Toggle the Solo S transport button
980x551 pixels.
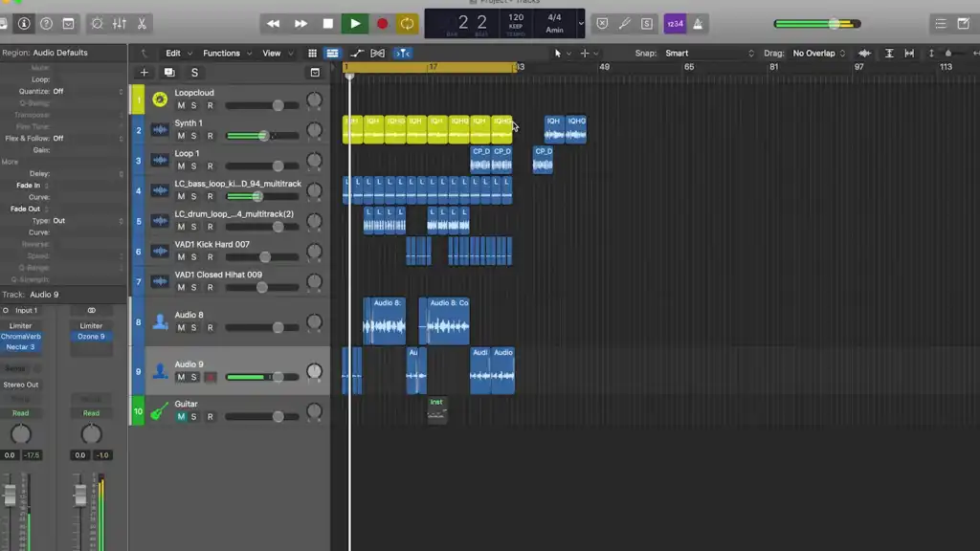click(647, 24)
